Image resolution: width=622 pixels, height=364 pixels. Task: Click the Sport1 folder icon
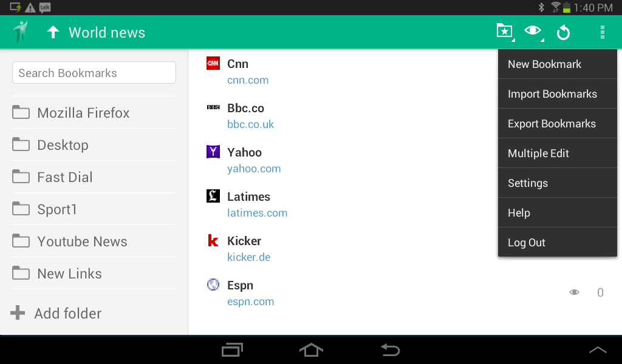21,208
